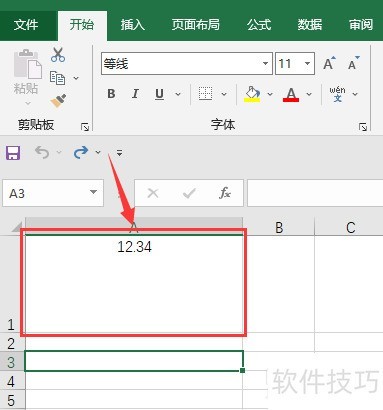Viewport: 383px width, 410px height.
Task: Expand border style dropdown arrow
Action: [x=224, y=94]
